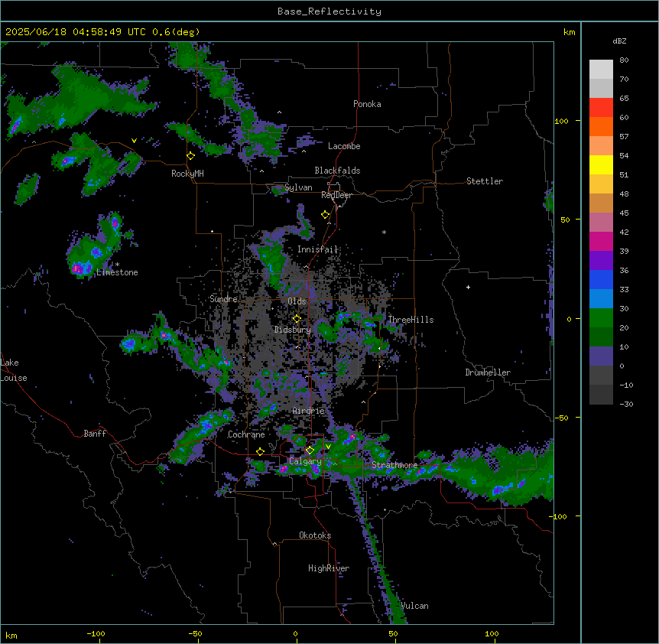Click the yellow diamond marker between Olds and Didsbury

point(297,319)
